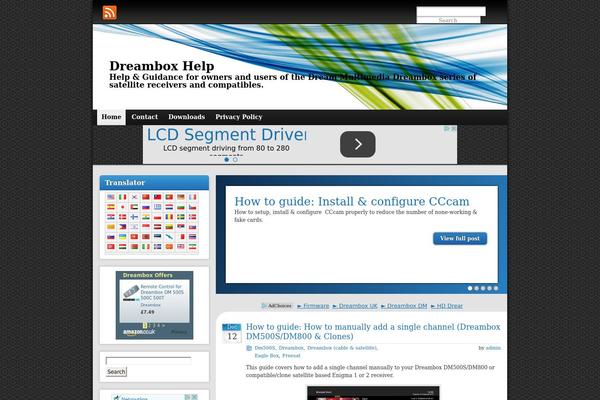Image resolution: width=600 pixels, height=400 pixels.
Task: Open the Downloads menu item
Action: click(x=186, y=117)
